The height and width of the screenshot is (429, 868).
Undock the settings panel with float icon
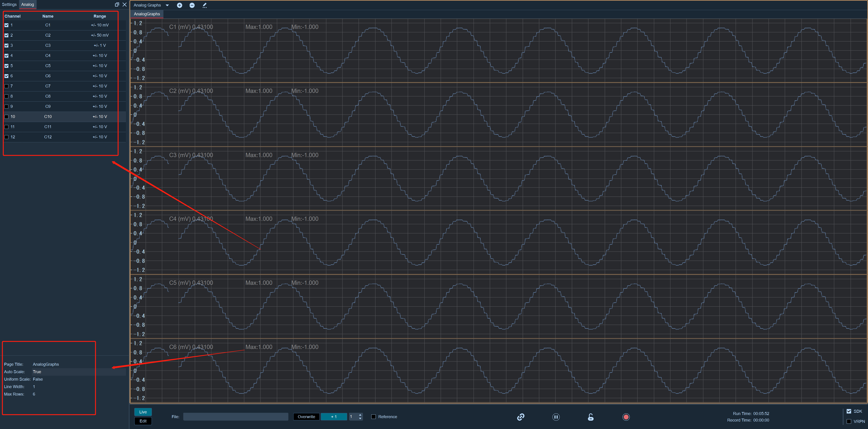click(x=117, y=4)
